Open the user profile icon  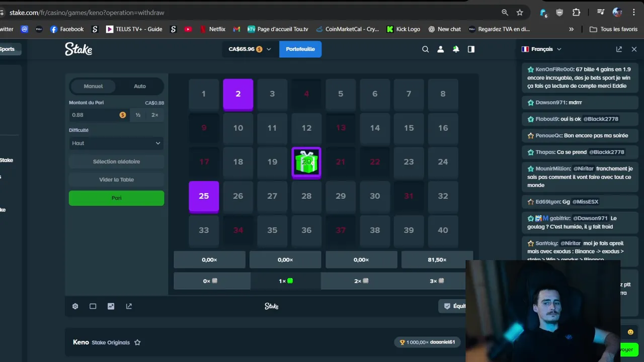[x=441, y=49]
